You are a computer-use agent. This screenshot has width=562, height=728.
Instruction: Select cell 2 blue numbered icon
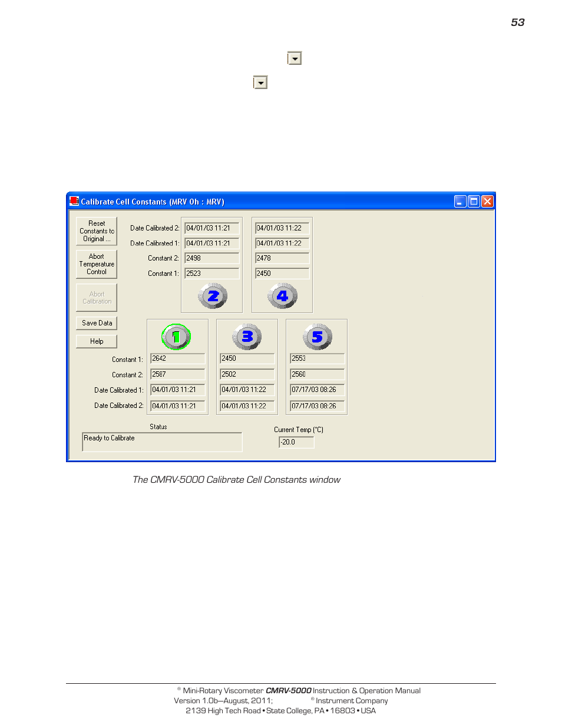(x=213, y=296)
